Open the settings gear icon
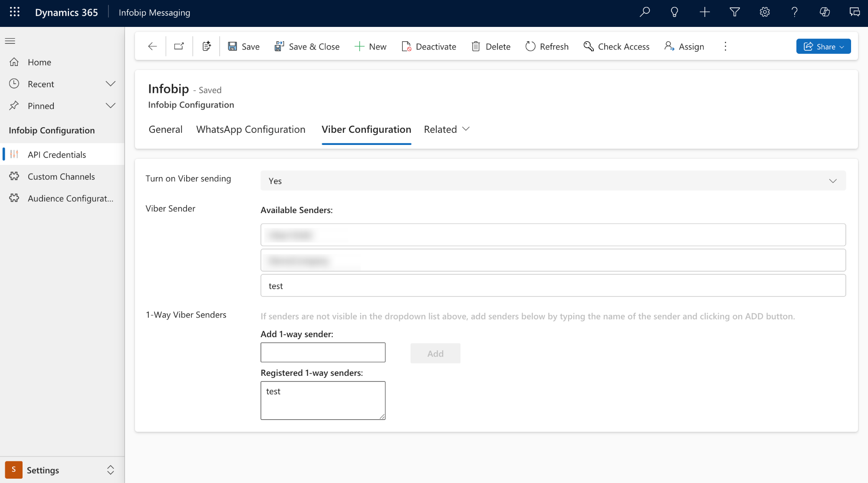This screenshot has width=868, height=483. click(765, 12)
